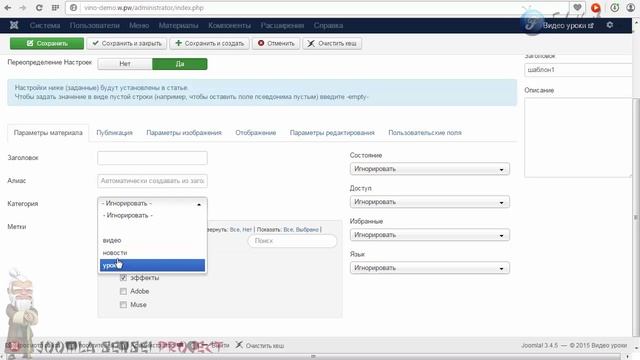The image size is (640, 360).
Task: Open the Материалы menu
Action: [178, 25]
